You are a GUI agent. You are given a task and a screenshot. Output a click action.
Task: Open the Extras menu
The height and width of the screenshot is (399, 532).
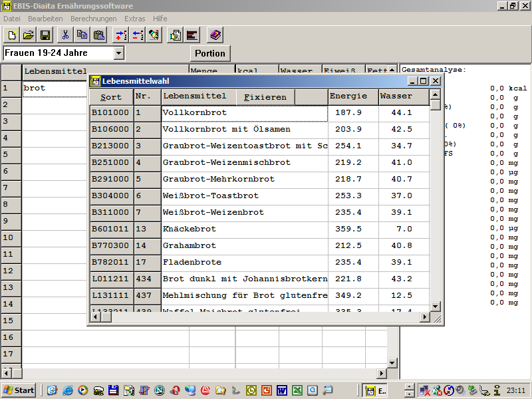134,19
